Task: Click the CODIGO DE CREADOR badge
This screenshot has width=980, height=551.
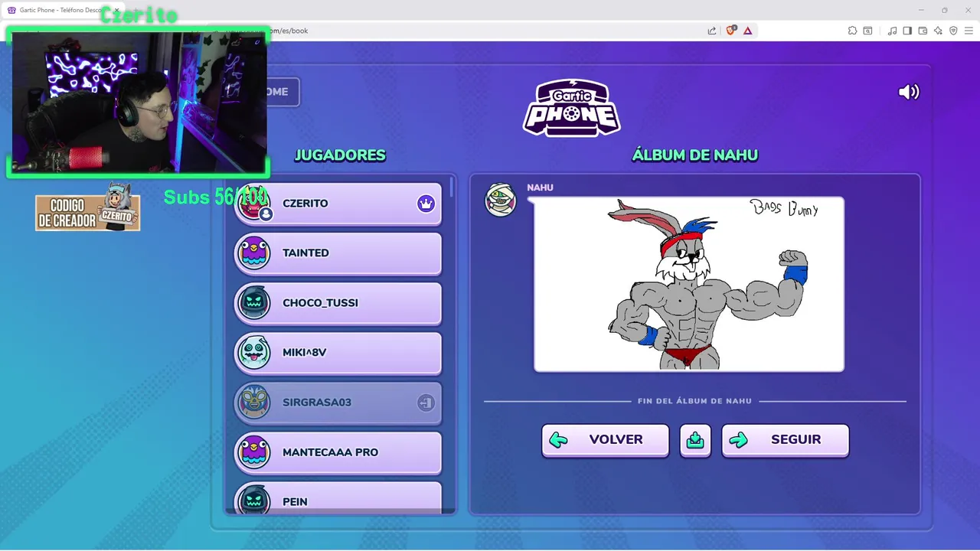Action: [88, 208]
